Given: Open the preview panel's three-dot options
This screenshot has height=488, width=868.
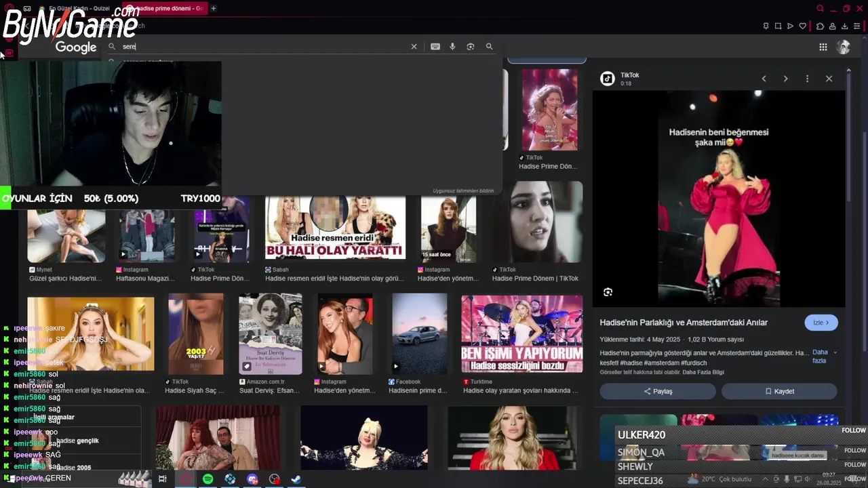Looking at the screenshot, I should (807, 79).
